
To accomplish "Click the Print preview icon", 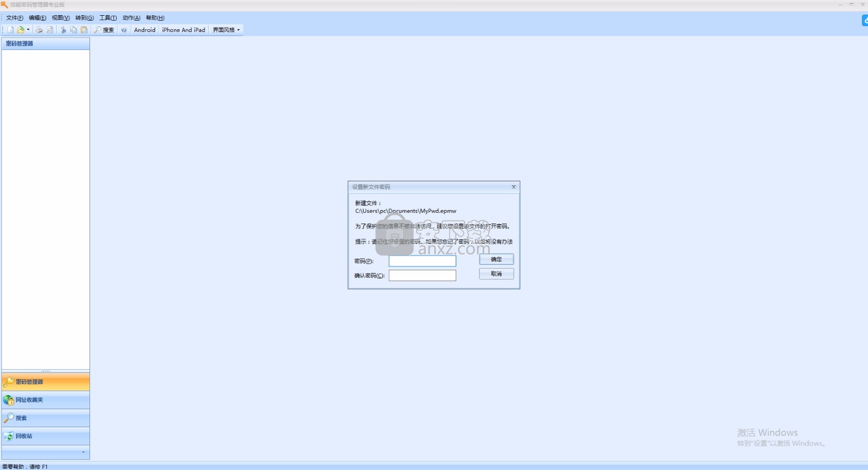I will [50, 30].
